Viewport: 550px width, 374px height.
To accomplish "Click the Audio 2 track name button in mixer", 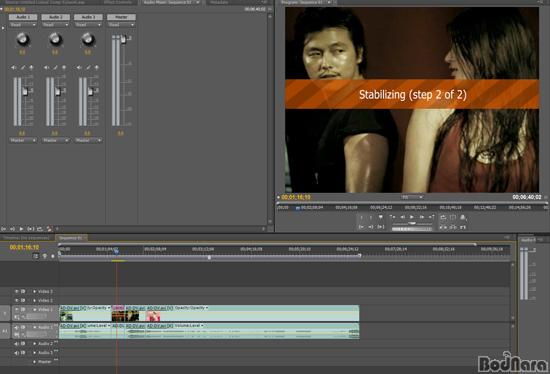I will [x=55, y=17].
